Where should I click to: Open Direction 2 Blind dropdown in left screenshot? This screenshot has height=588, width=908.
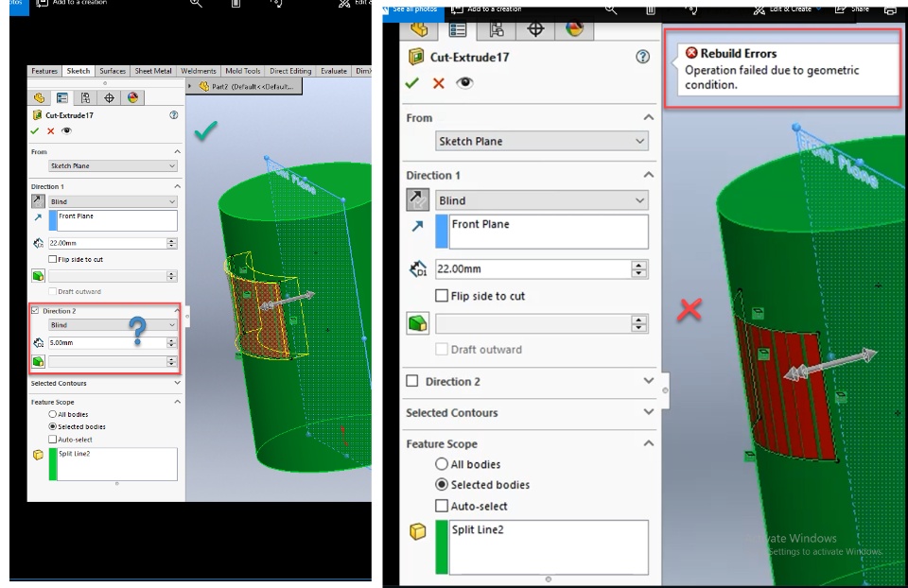pos(113,325)
